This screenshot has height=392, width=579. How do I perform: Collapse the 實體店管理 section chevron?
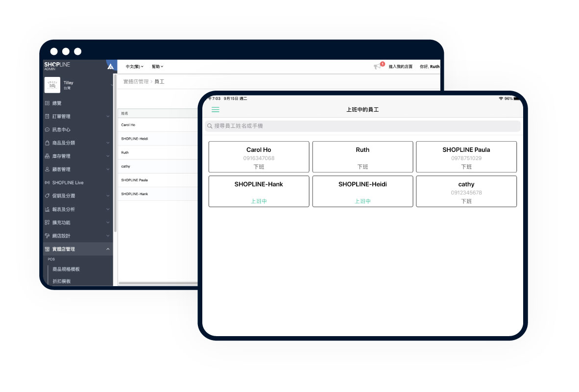(108, 249)
